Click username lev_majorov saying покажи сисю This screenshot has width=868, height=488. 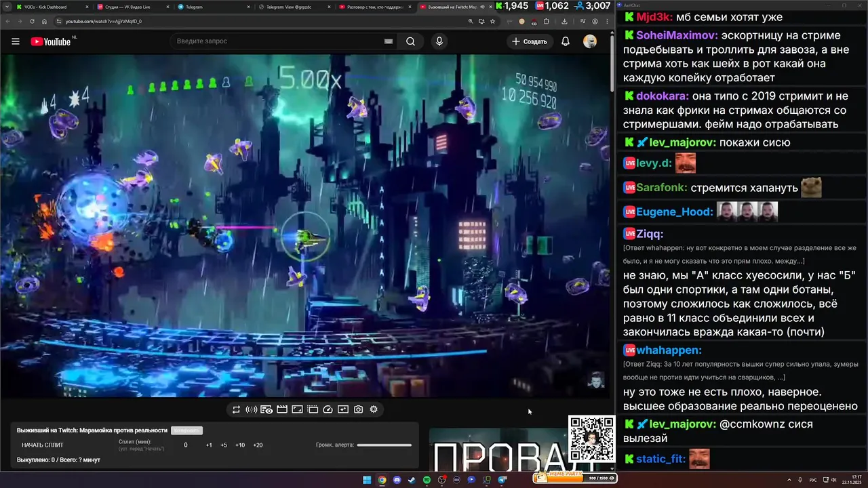(x=682, y=142)
